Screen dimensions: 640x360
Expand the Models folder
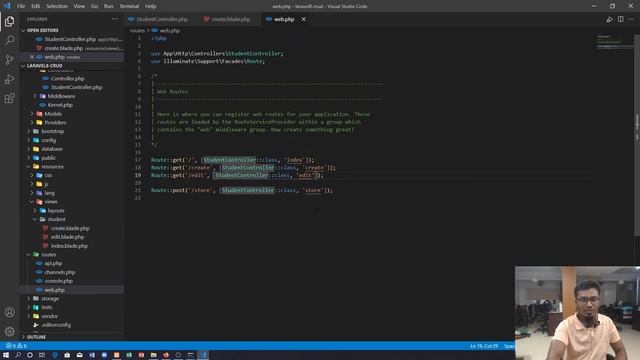pos(53,113)
